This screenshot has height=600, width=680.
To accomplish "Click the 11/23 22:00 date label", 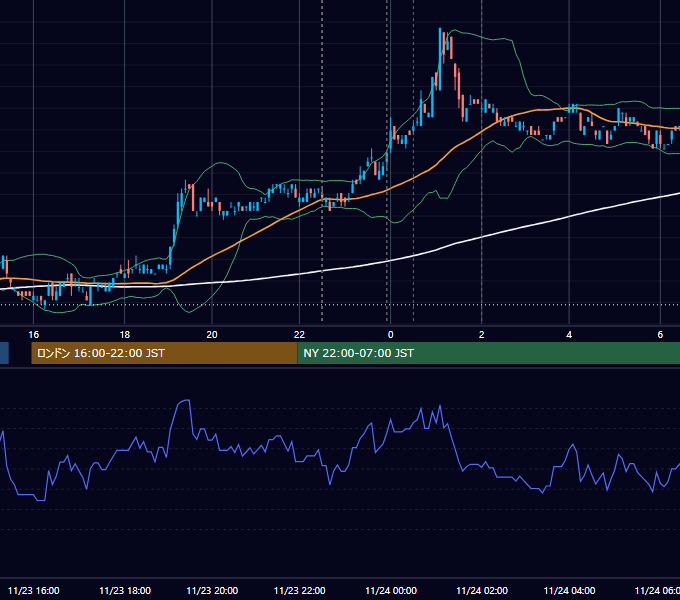I will point(300,590).
